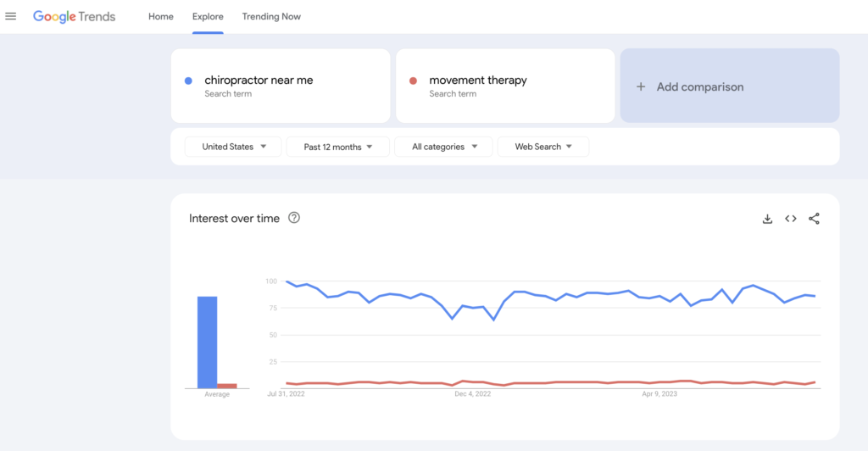Click the 'Apr 9, 2023' axis label

click(659, 394)
